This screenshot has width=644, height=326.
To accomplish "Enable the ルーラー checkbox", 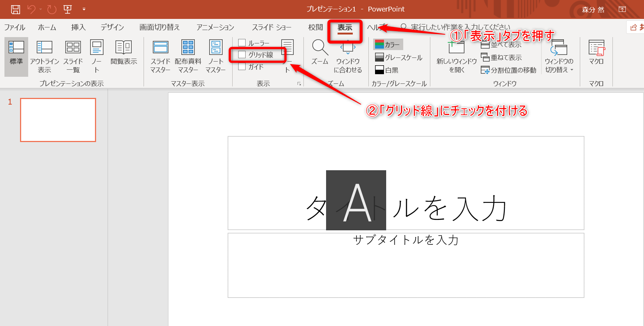I will [x=242, y=43].
